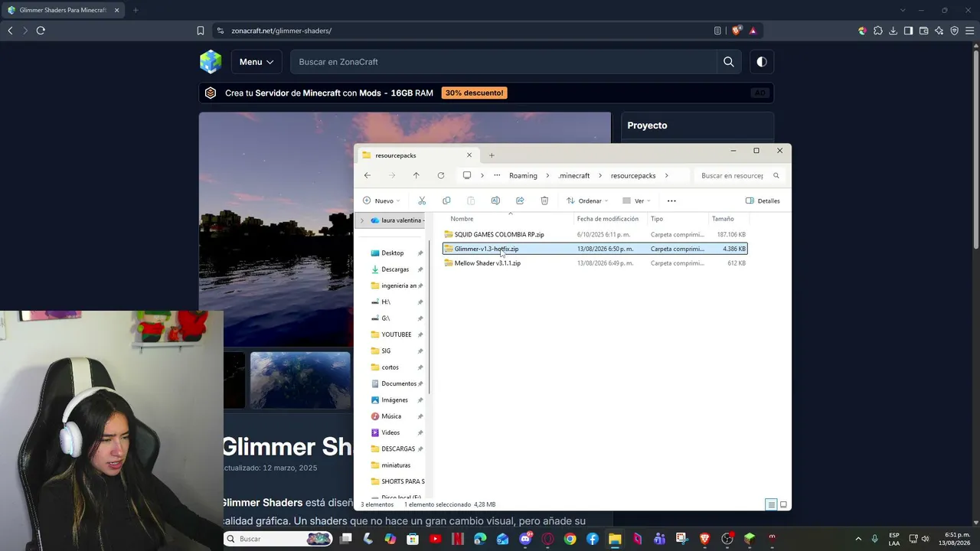Open Brave Shields icon in address bar

[737, 31]
